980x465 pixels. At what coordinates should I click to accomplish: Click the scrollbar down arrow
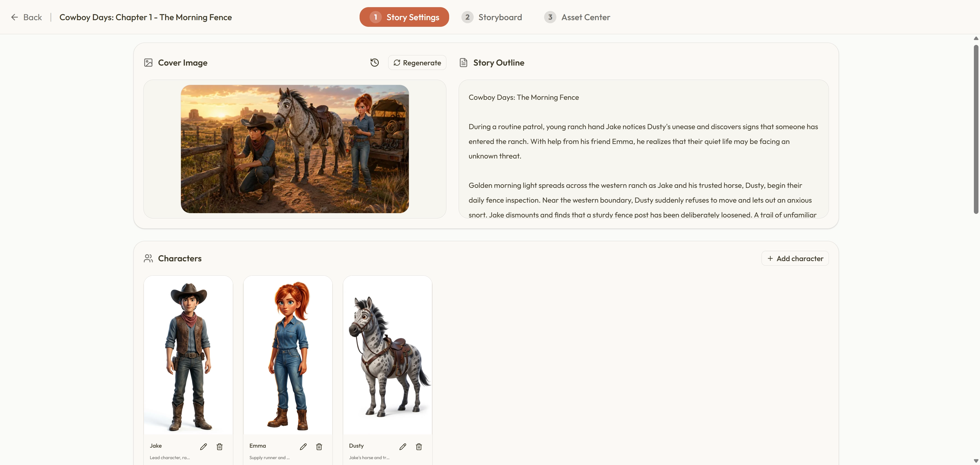[976, 461]
